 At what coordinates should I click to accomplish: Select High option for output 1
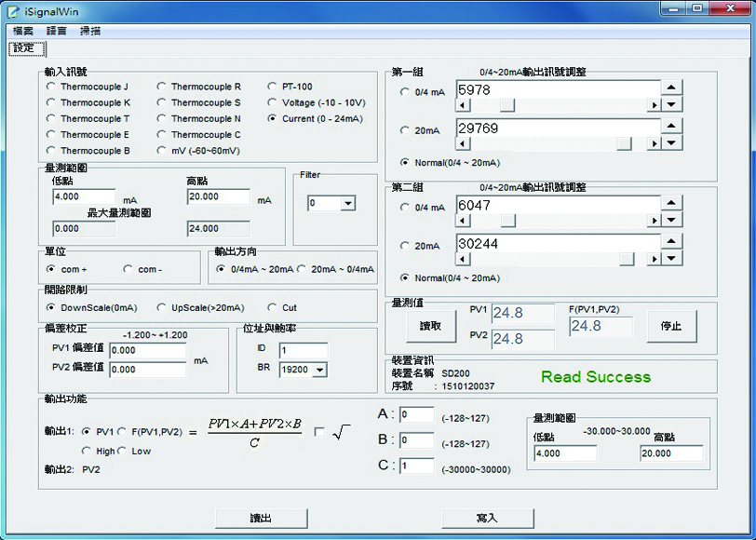[x=86, y=451]
